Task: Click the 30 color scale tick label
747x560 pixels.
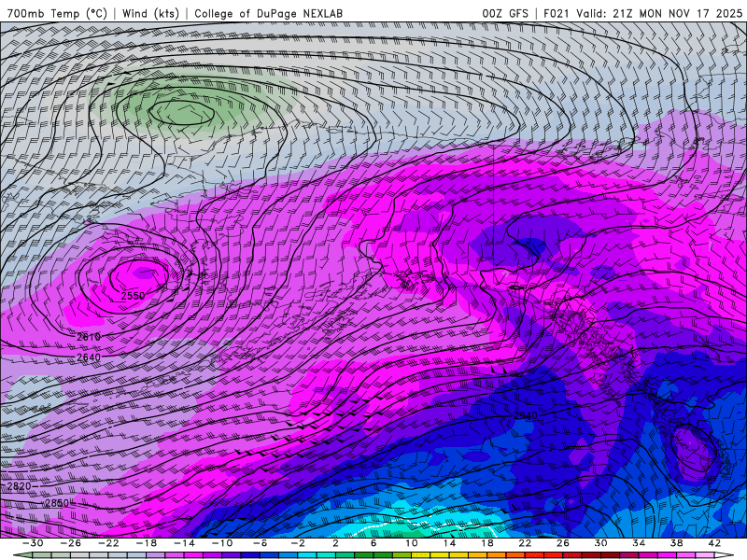Action: (x=600, y=543)
